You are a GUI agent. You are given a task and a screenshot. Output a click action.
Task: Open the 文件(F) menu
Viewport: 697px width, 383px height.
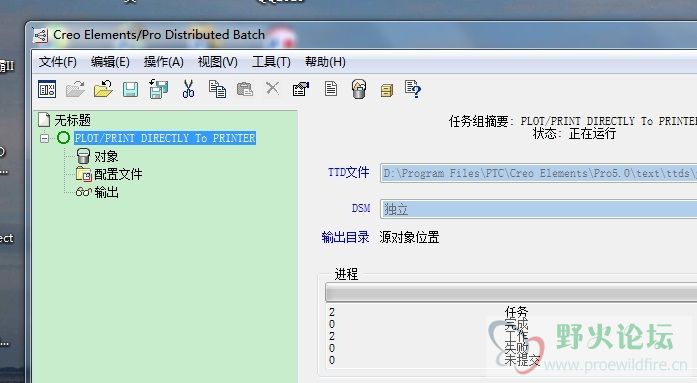58,62
